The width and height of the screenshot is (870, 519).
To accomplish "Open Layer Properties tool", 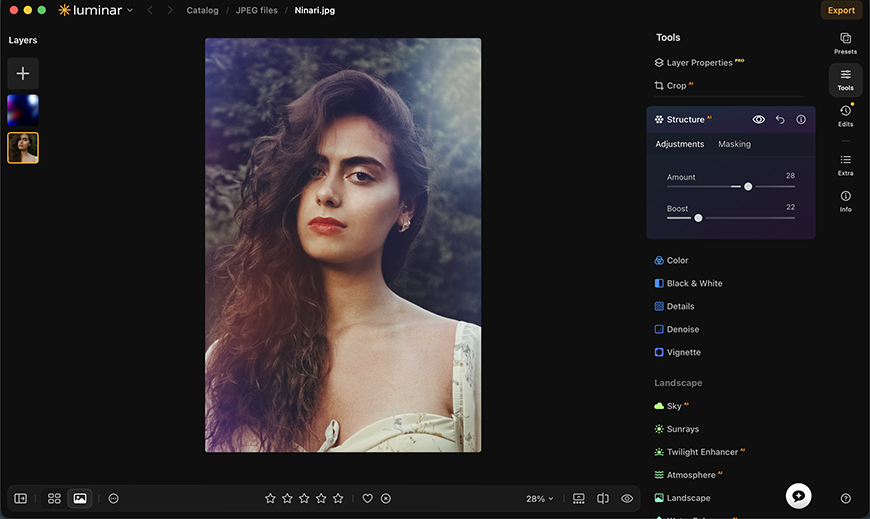I will coord(699,63).
